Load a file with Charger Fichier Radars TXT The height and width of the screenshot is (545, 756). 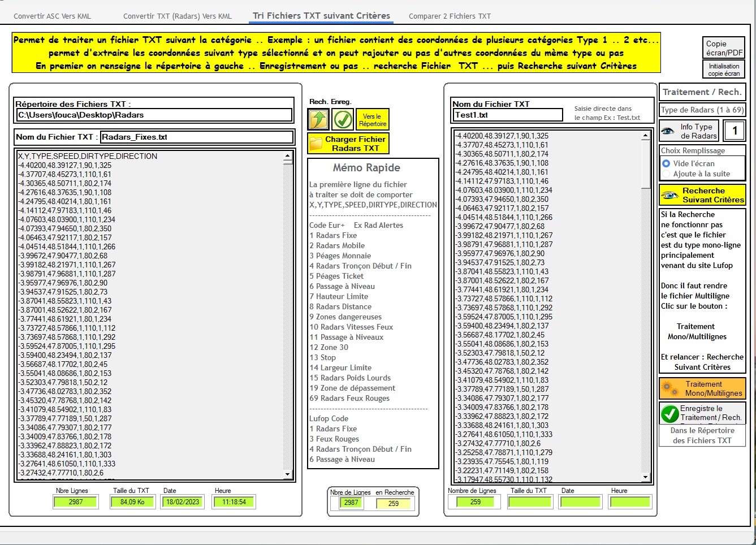click(x=348, y=144)
